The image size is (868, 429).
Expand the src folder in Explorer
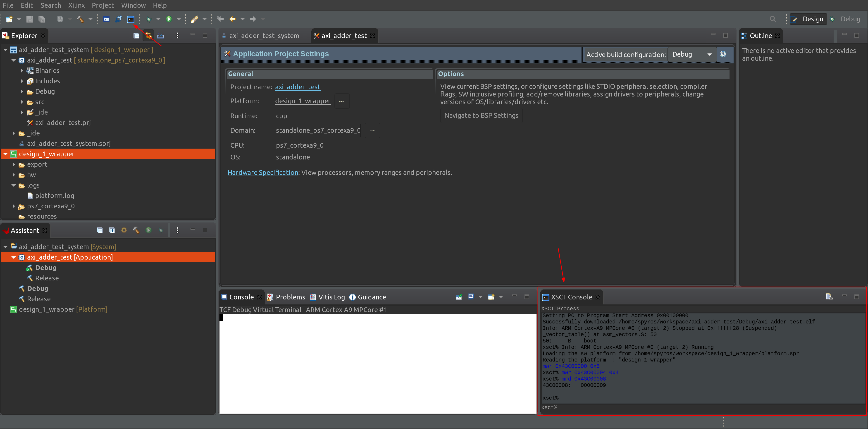point(22,102)
